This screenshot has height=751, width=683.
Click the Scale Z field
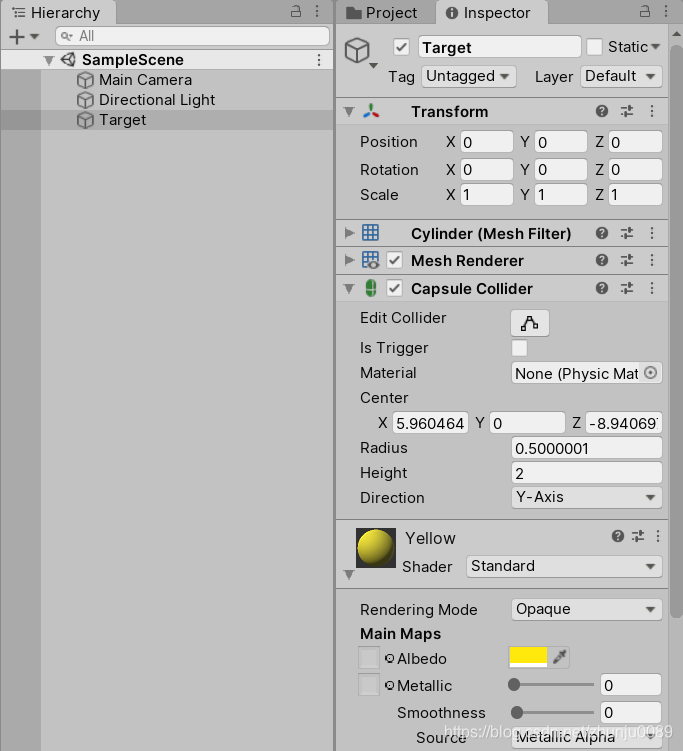635,195
